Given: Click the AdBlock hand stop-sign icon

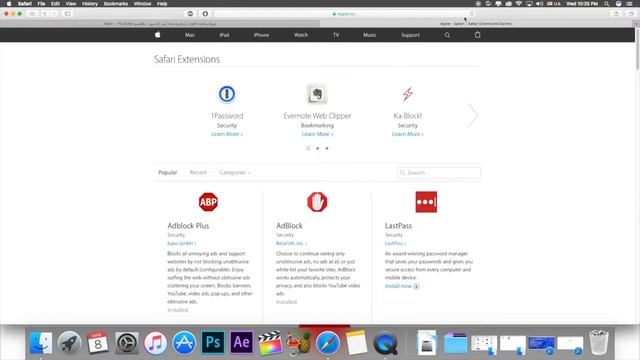Looking at the screenshot, I should point(317,202).
